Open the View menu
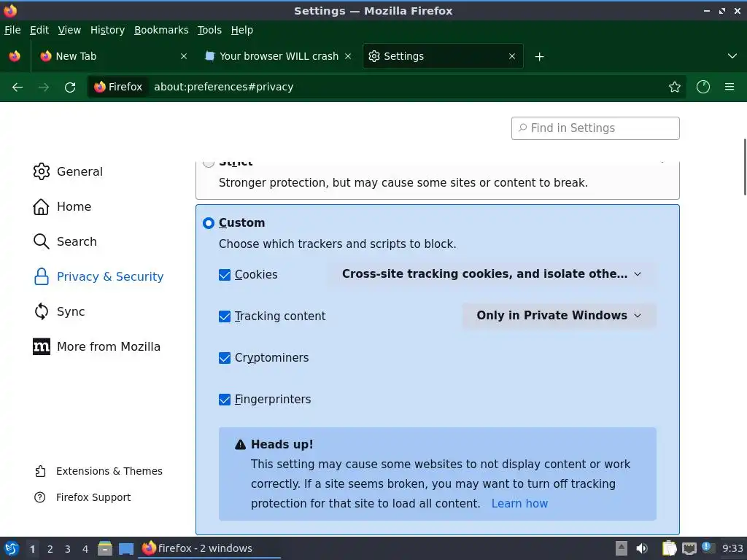The width and height of the screenshot is (747, 560). point(69,30)
